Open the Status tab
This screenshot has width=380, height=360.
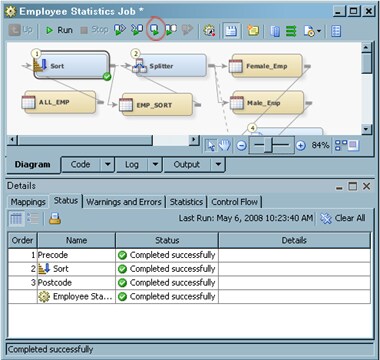pos(66,201)
